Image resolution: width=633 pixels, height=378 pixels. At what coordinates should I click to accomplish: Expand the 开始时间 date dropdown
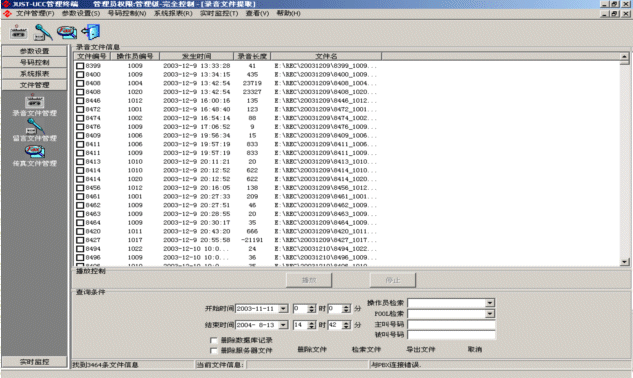[x=283, y=309]
